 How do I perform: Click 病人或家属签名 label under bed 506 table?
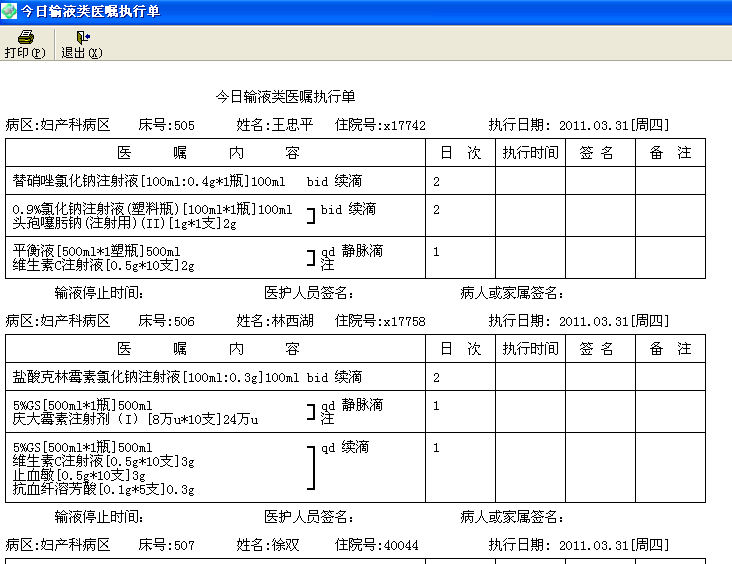click(x=512, y=517)
